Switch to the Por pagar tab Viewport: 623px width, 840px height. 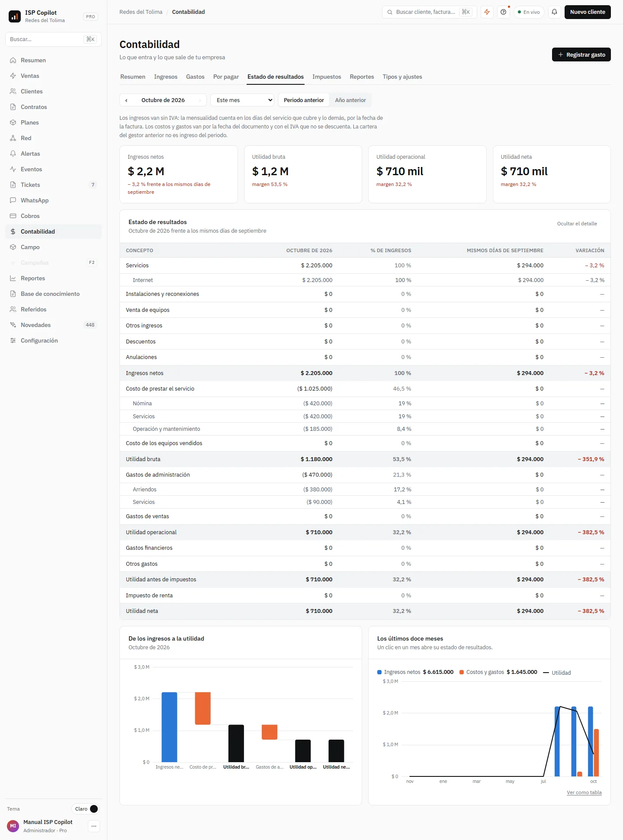coord(226,77)
